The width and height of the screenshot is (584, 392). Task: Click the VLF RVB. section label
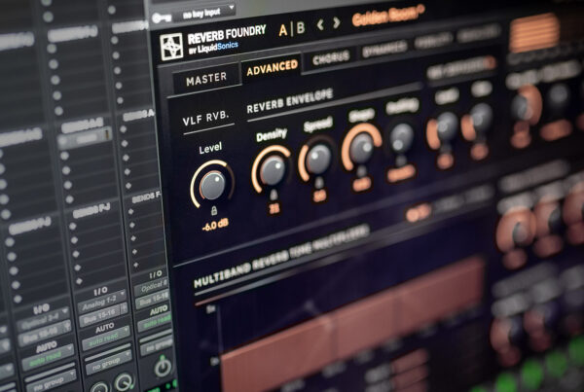click(x=205, y=119)
